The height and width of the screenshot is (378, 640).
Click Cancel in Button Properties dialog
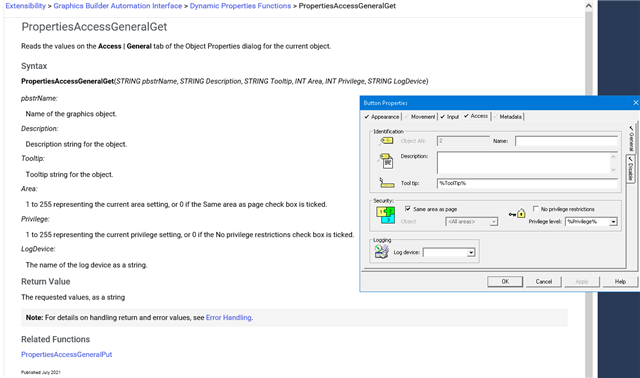543,282
